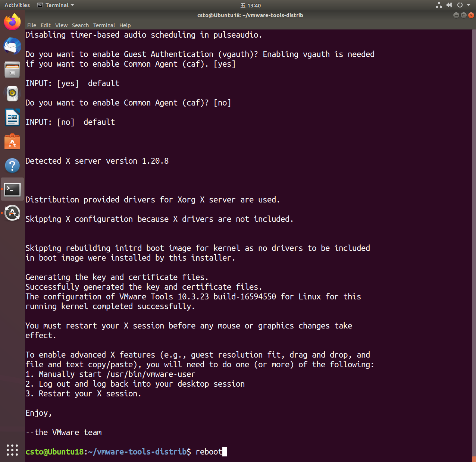
Task: Open the Edit menu
Action: (x=46, y=25)
